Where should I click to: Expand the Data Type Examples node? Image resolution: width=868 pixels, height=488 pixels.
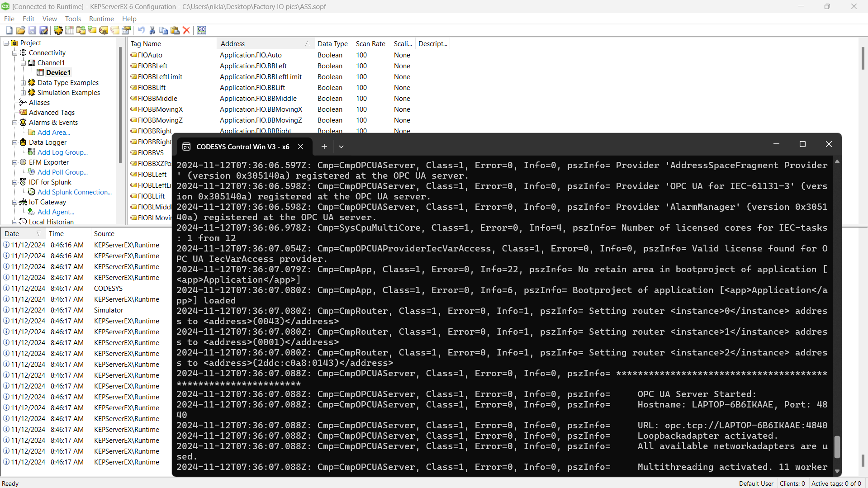(23, 83)
